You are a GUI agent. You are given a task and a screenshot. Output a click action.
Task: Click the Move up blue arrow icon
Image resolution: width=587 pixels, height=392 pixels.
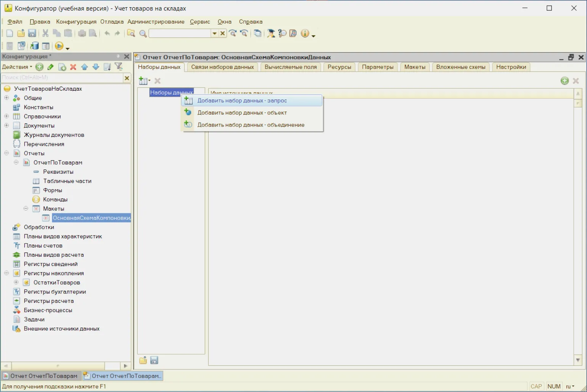pyautogui.click(x=85, y=67)
